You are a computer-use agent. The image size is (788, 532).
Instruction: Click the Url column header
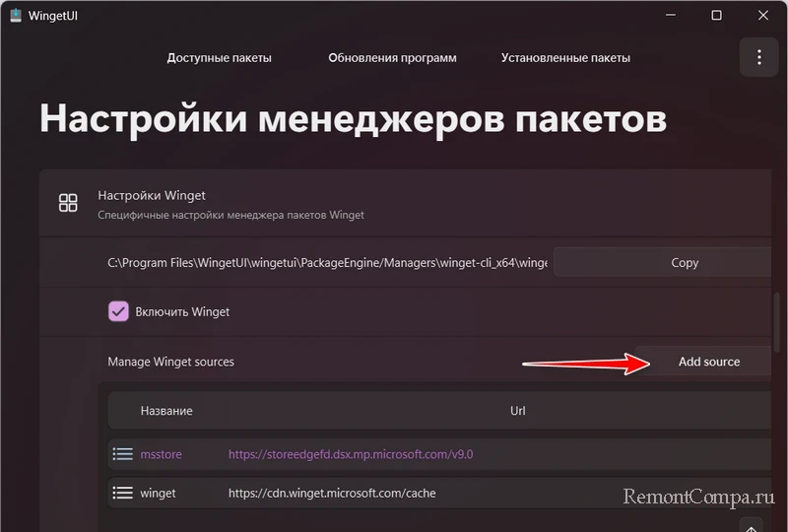[517, 411]
